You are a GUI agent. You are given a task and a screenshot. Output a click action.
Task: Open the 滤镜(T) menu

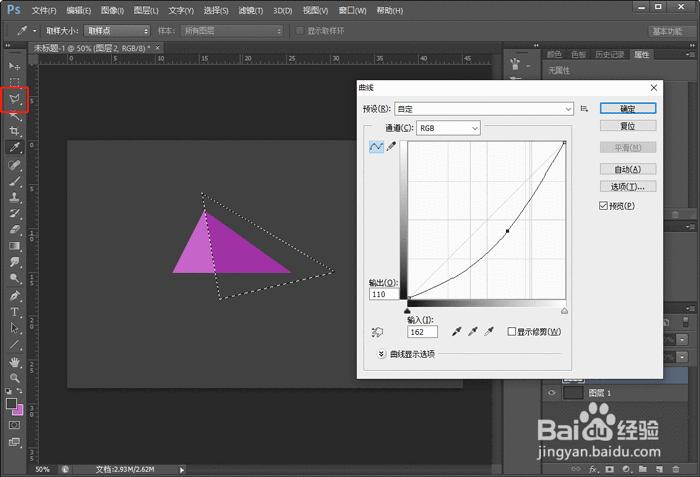(x=250, y=10)
